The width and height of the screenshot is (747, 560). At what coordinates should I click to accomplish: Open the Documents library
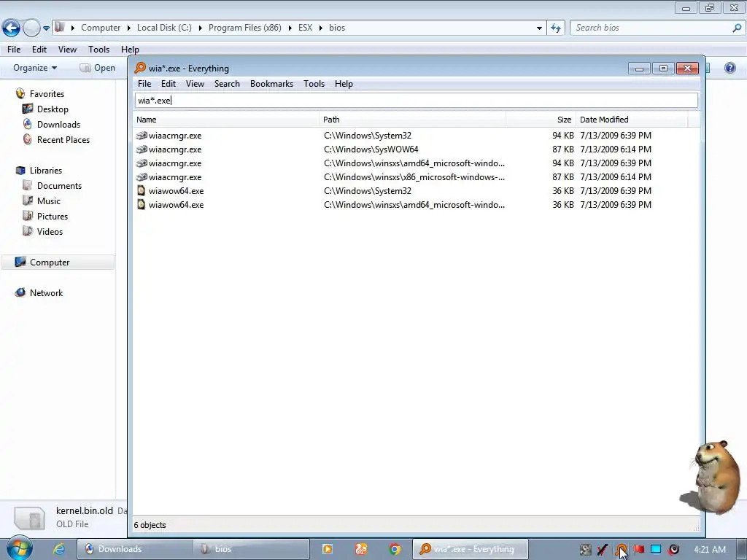(59, 186)
